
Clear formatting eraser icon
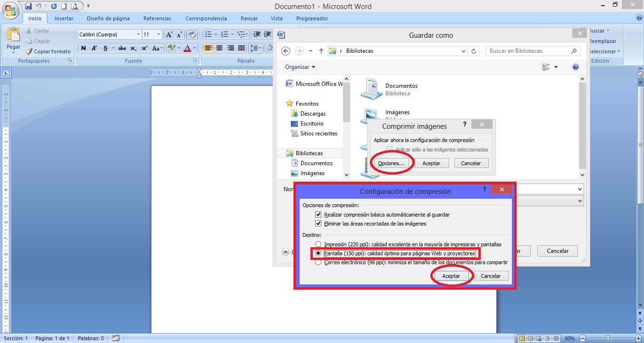192,34
